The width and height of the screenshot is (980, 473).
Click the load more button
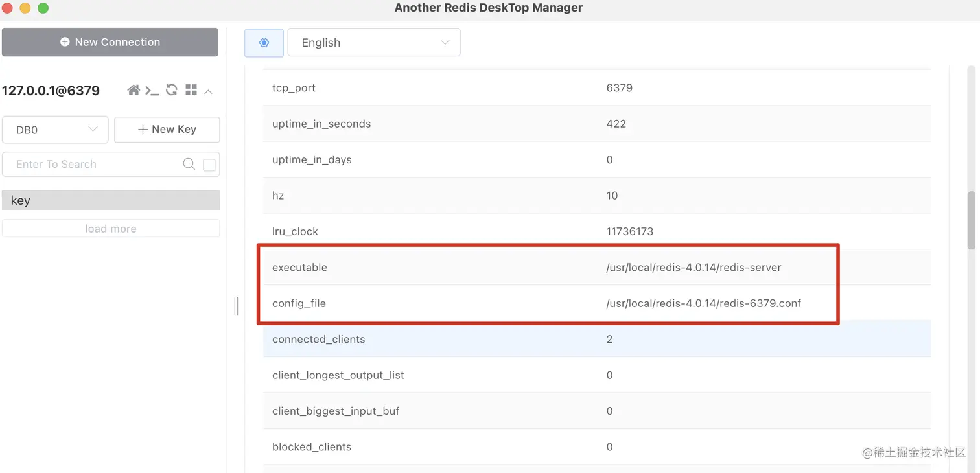pos(111,229)
